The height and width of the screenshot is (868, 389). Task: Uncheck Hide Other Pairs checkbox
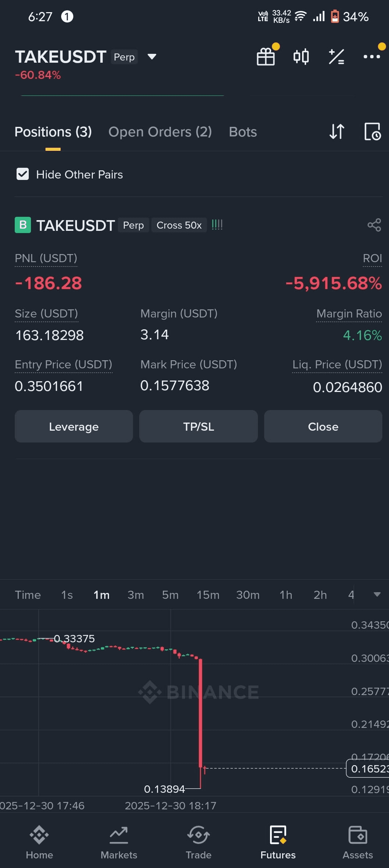coord(22,174)
